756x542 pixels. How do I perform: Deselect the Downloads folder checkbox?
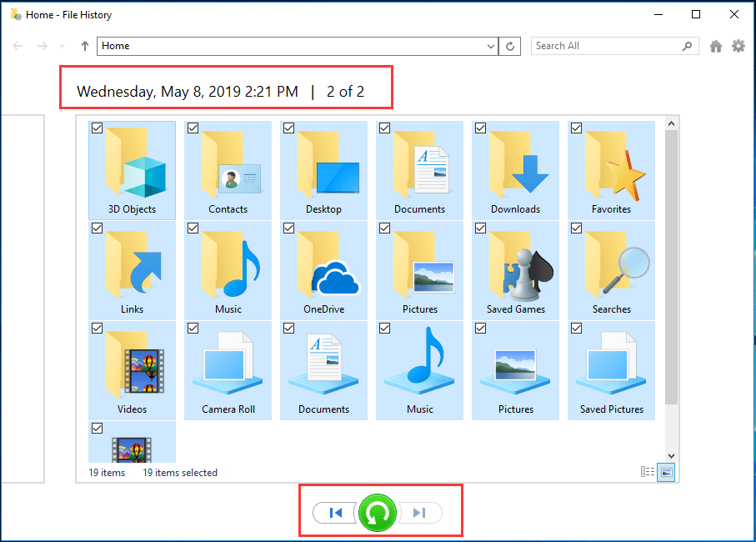click(480, 128)
